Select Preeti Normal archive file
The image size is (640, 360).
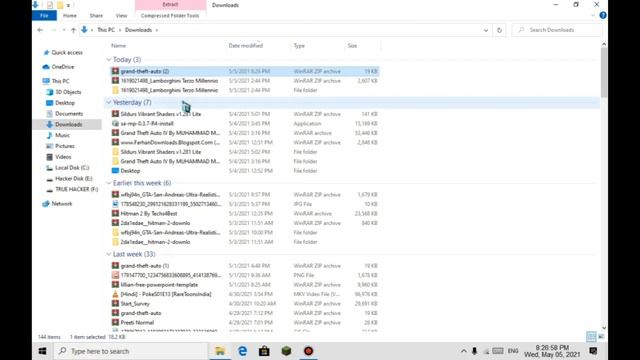click(x=137, y=322)
